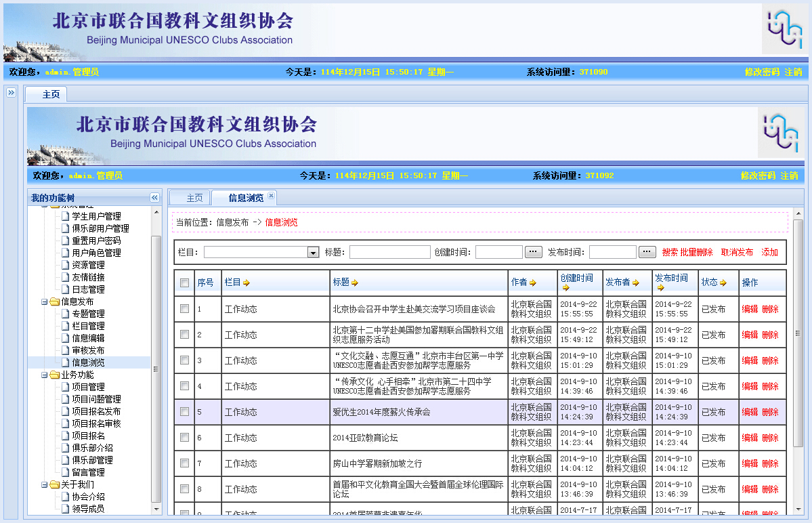Open 资源管理 in tree
The width and height of the screenshot is (812, 523).
click(88, 265)
